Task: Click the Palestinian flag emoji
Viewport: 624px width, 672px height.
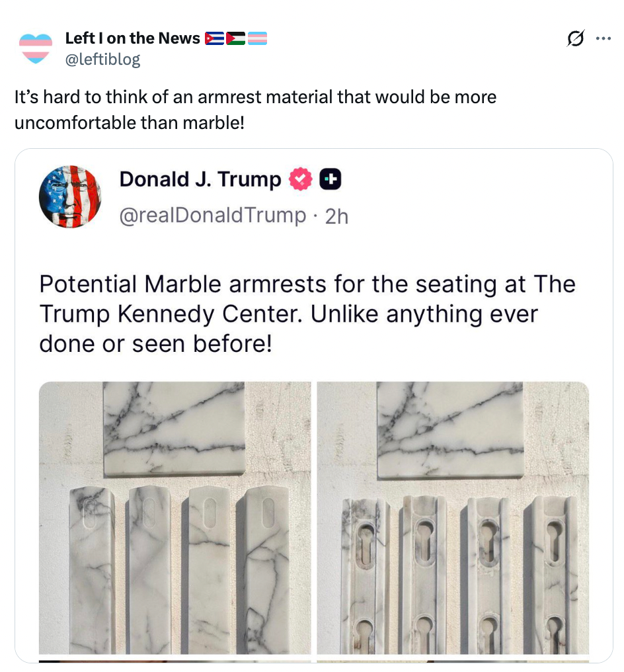Action: pyautogui.click(x=235, y=39)
